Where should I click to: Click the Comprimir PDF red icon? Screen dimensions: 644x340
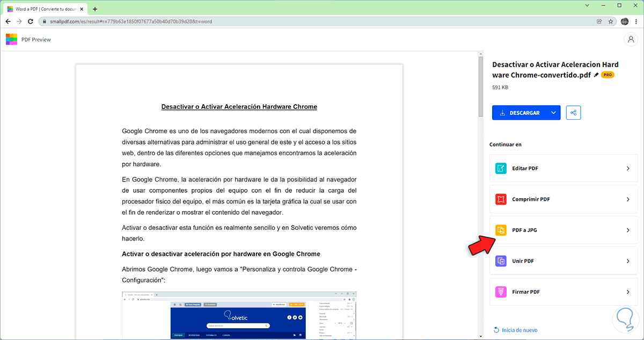501,199
